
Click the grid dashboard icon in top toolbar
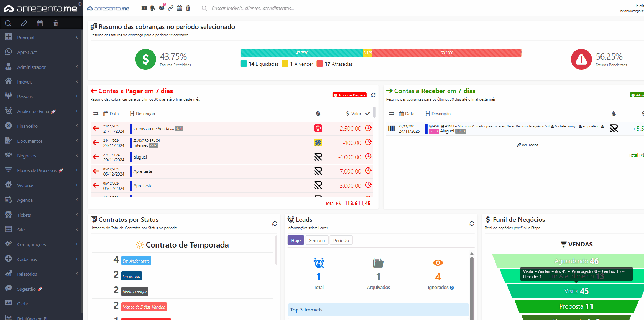pyautogui.click(x=144, y=8)
